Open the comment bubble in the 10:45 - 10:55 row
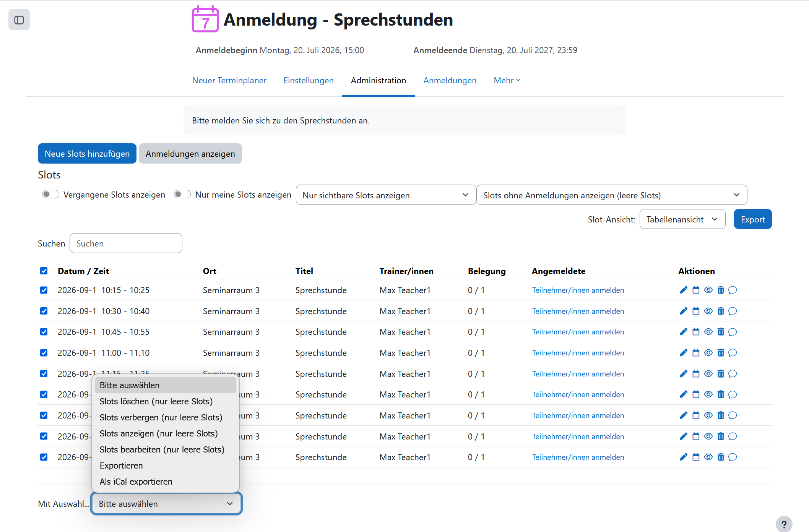Image resolution: width=809 pixels, height=532 pixels. pos(733,332)
